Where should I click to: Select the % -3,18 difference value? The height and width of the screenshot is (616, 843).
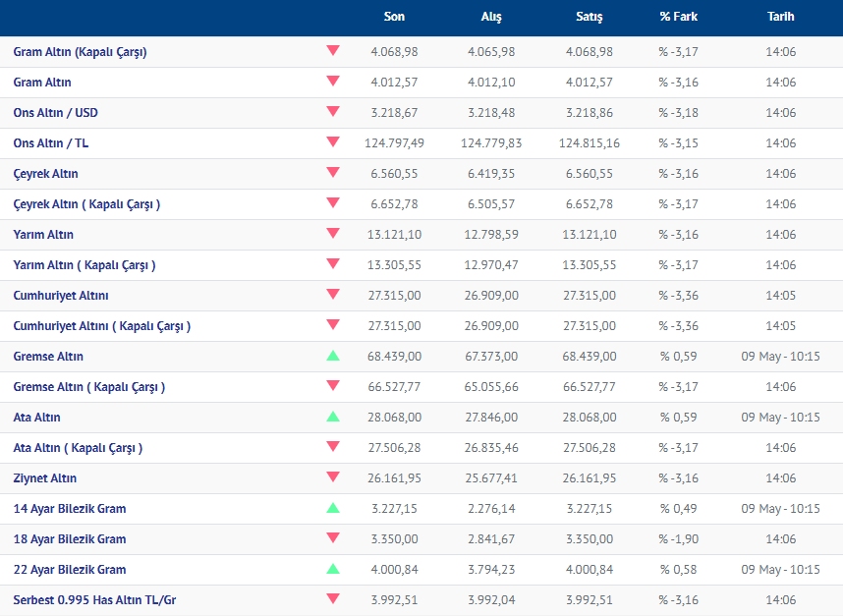[679, 113]
